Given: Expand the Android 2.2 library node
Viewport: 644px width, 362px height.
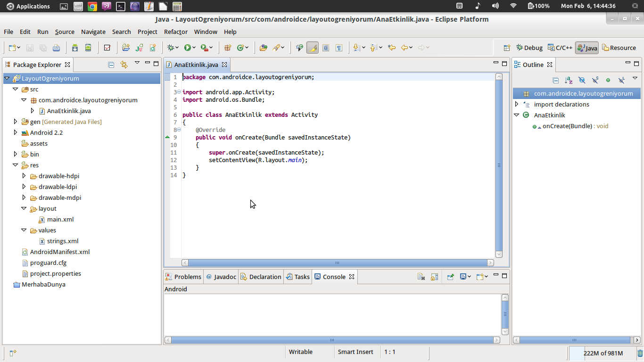Looking at the screenshot, I should coord(16,132).
